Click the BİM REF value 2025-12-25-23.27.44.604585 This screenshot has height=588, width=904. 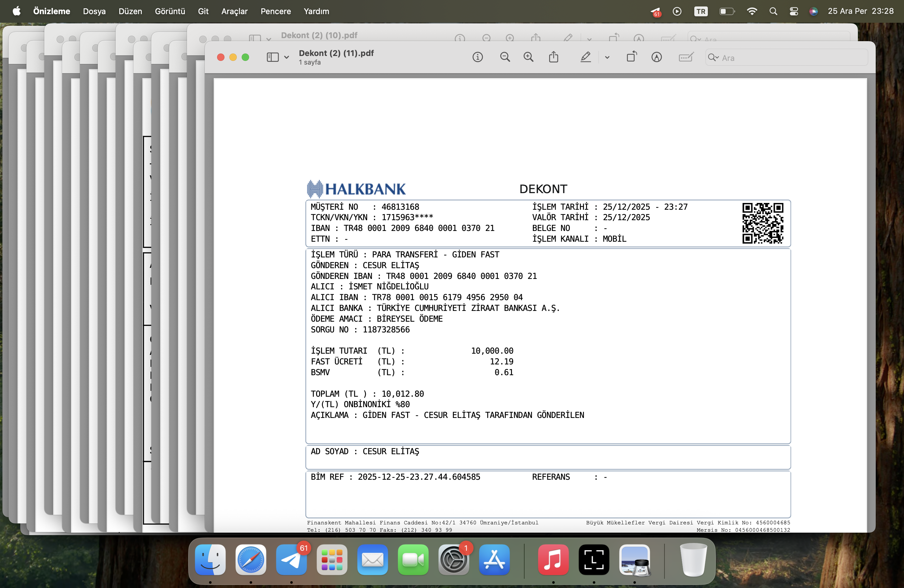(x=419, y=477)
